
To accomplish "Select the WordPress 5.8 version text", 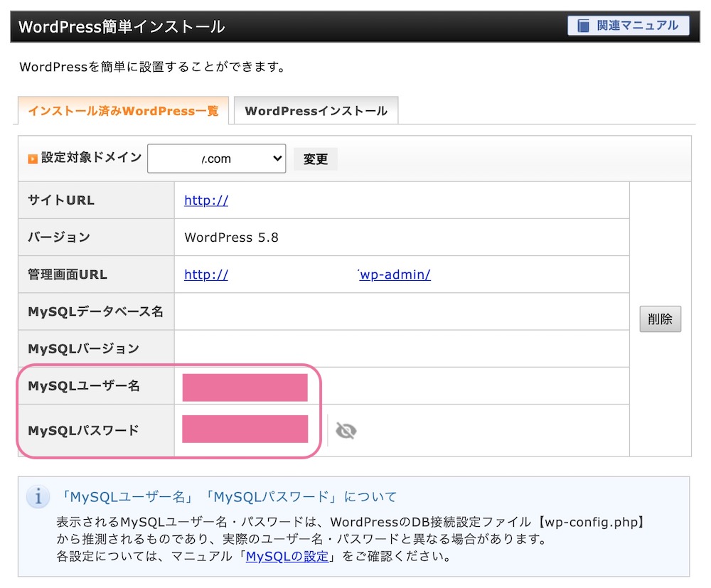I will (231, 237).
